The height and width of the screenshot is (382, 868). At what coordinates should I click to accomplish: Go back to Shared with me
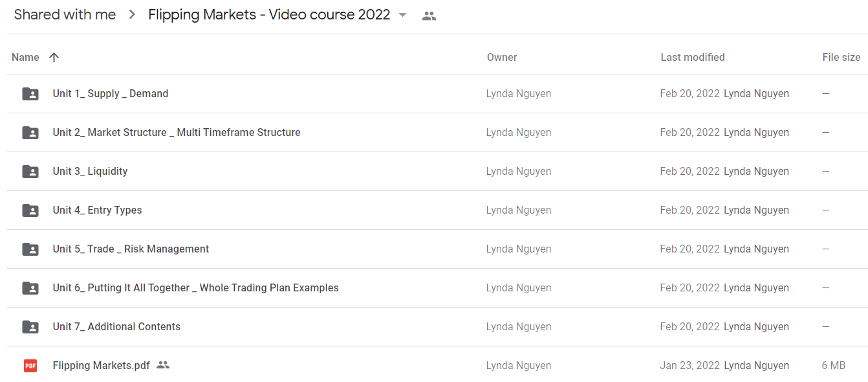[x=65, y=15]
